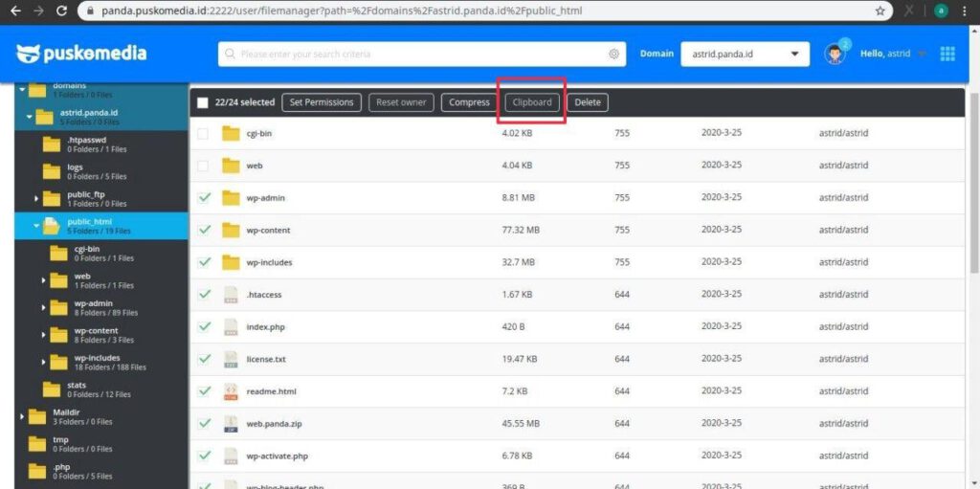Image resolution: width=980 pixels, height=489 pixels.
Task: Click the Clipboard button
Action: [x=532, y=102]
